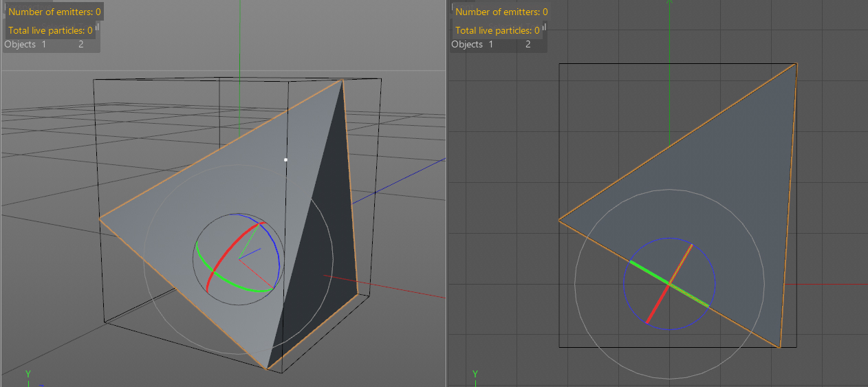Click the green Y axis indicator in left viewport
This screenshot has height=387, width=868.
point(28,374)
